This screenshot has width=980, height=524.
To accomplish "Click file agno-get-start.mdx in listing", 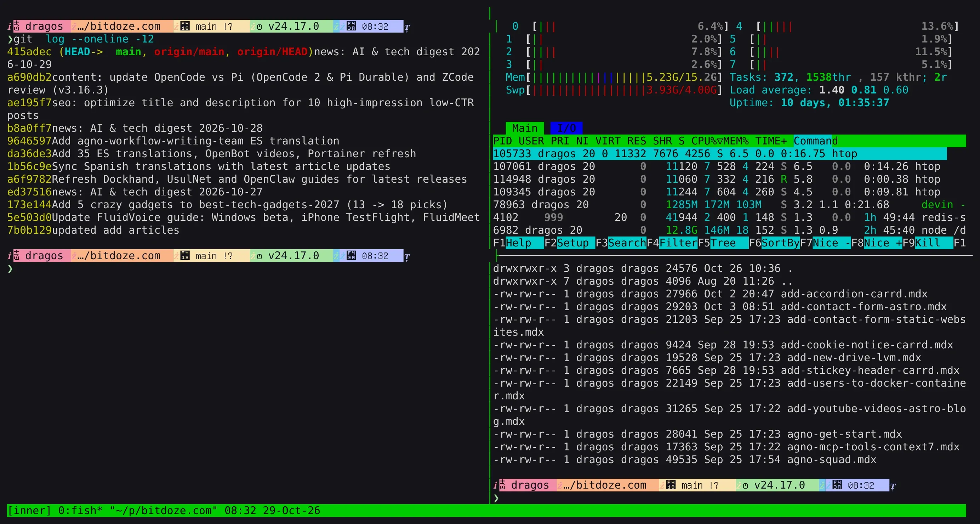I will pyautogui.click(x=844, y=434).
